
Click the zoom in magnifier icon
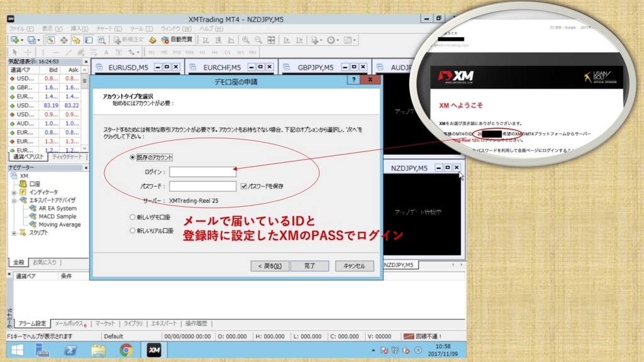coord(246,40)
